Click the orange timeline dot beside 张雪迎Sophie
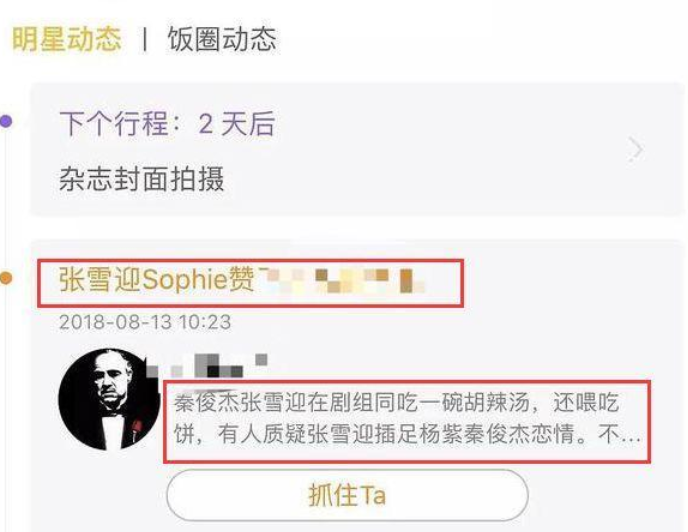This screenshot has height=532, width=688. [x=6, y=278]
